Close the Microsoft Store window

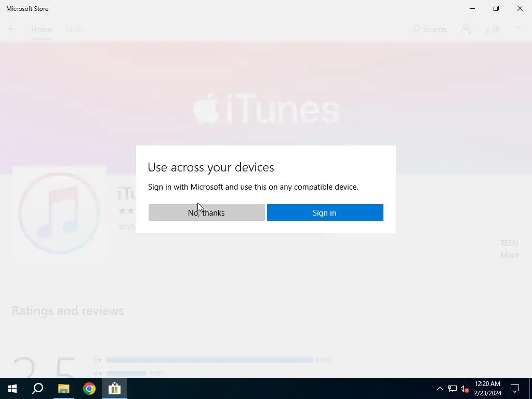(520, 8)
